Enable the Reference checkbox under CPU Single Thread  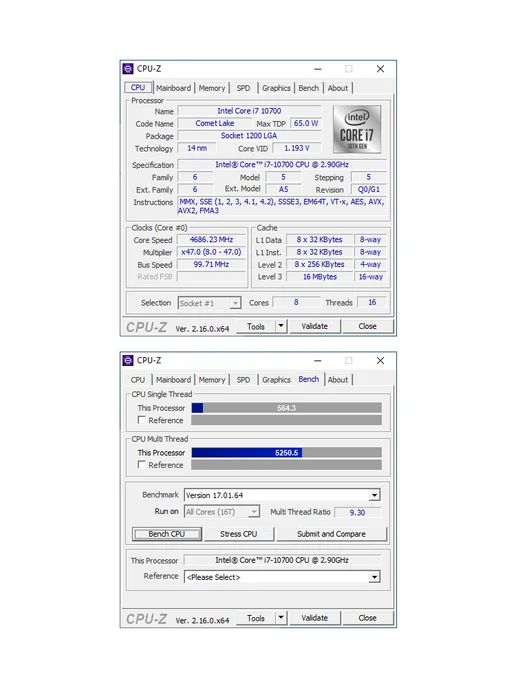(141, 420)
